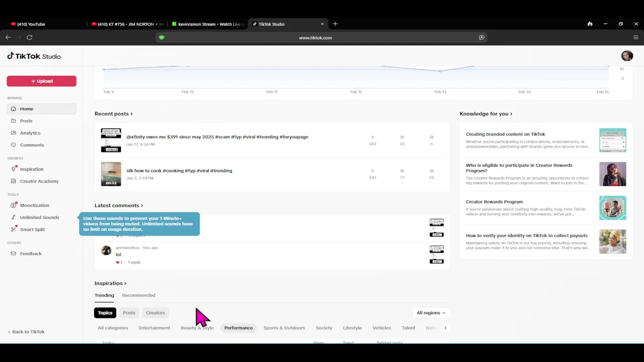644x362 pixels.
Task: Open Home in the sidebar
Action: pos(41,109)
